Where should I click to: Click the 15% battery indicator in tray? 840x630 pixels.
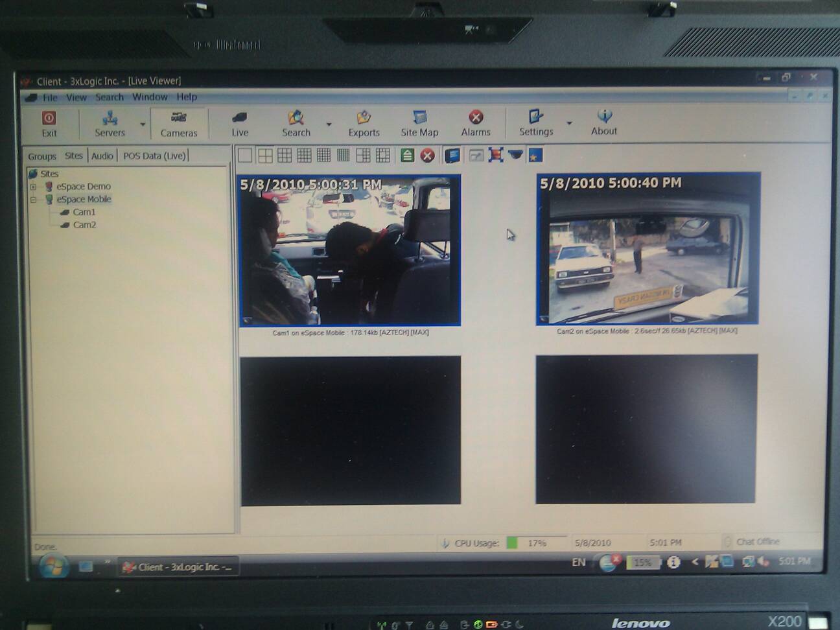pos(642,563)
